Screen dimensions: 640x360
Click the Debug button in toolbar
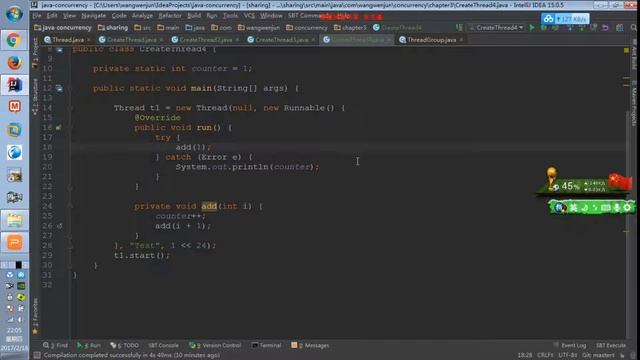click(544, 28)
